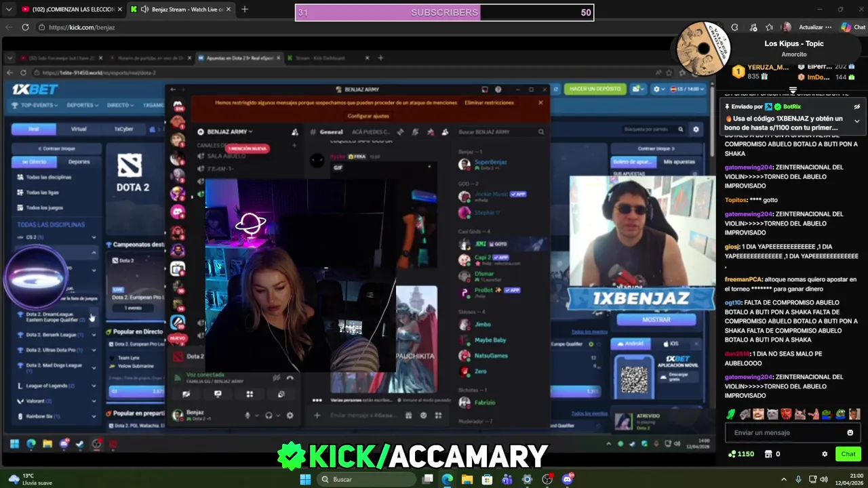This screenshot has width=868, height=488.
Task: Open Discord direct messages home icon
Action: [x=178, y=105]
